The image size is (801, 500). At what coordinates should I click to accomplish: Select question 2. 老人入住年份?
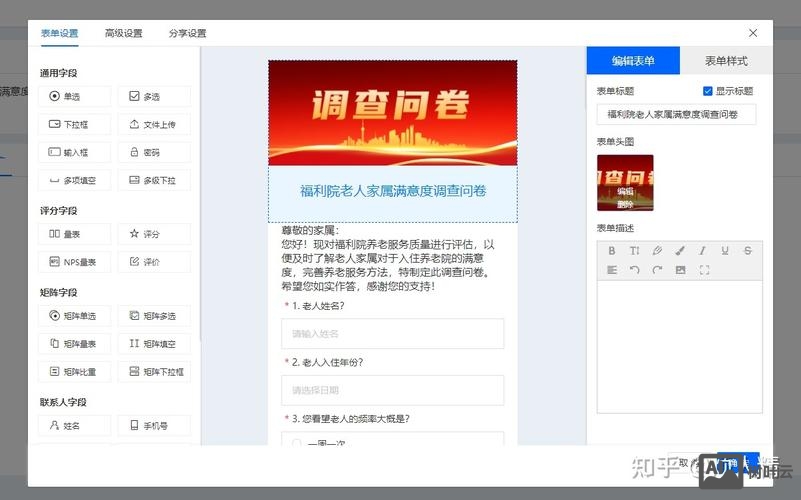tap(327, 363)
